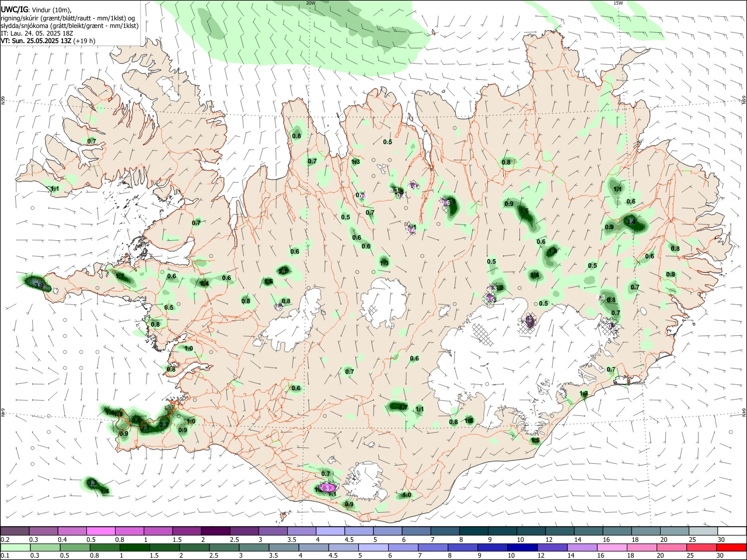Click the 'VT: Sun. 25.05.2025 13Z (+19 h)' line
This screenshot has width=747, height=560.
pyautogui.click(x=48, y=41)
